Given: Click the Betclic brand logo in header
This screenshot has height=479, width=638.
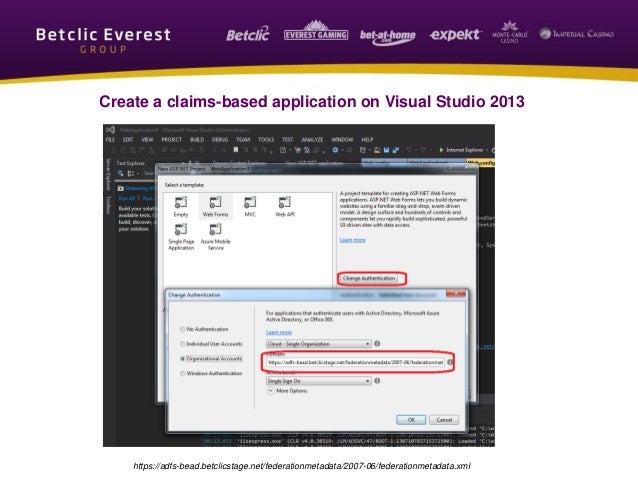Looking at the screenshot, I should [x=247, y=35].
